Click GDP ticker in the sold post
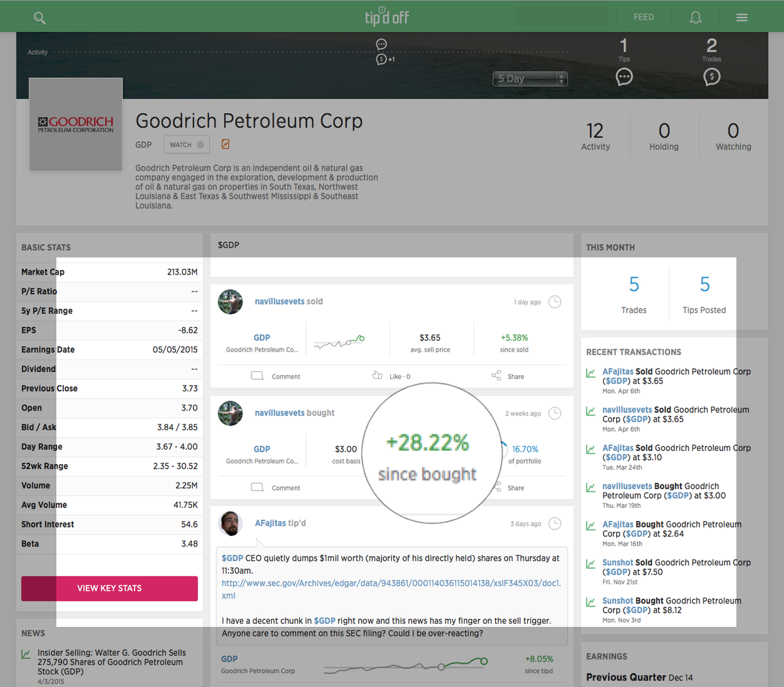The width and height of the screenshot is (784, 687). point(262,338)
